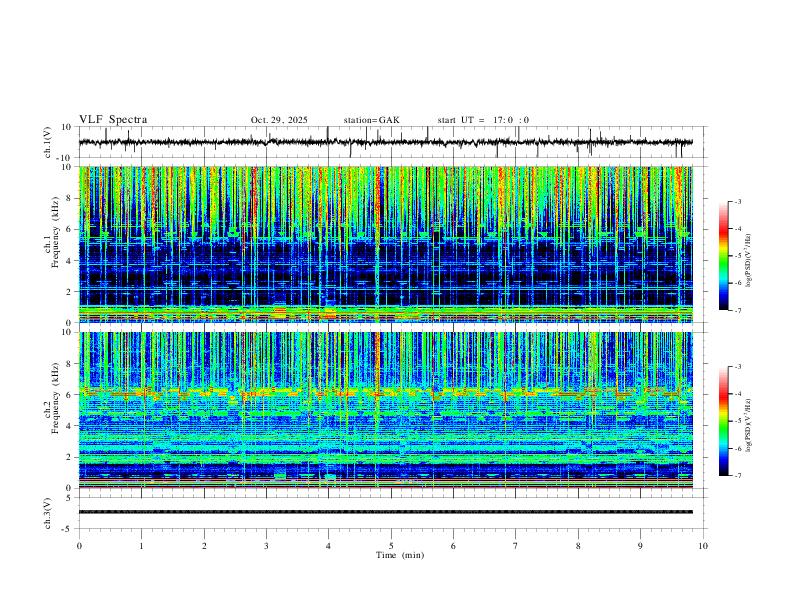This screenshot has width=792, height=612.
Task: Click the "-4" tick on lower colorbar
Action: pyautogui.click(x=738, y=394)
